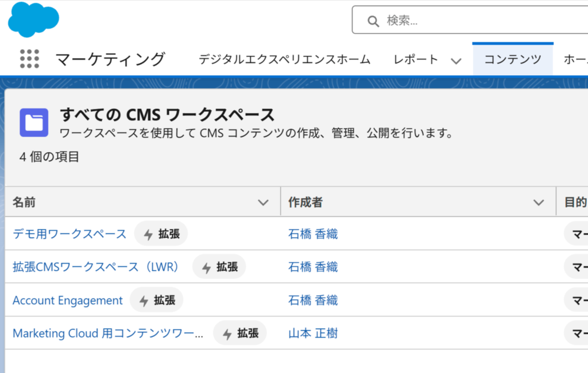Click the 拡張 badge beside Marketing Cloud 用コンテンツ
The height and width of the screenshot is (373, 588).
point(240,333)
